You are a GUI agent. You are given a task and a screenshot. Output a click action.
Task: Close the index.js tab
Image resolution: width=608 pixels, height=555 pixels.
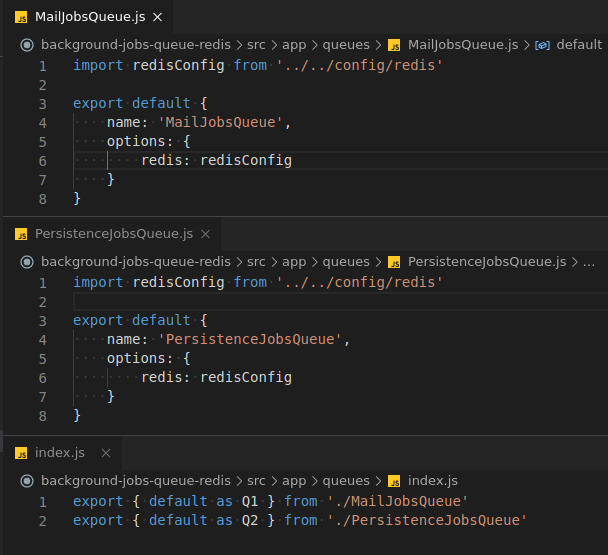[106, 453]
